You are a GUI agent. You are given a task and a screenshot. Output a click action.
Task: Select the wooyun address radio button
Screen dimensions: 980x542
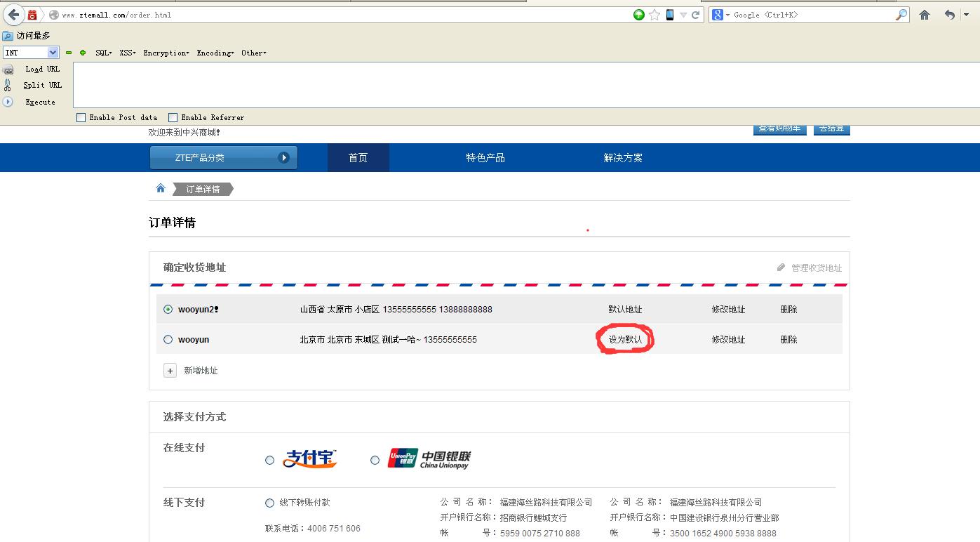[x=168, y=340]
